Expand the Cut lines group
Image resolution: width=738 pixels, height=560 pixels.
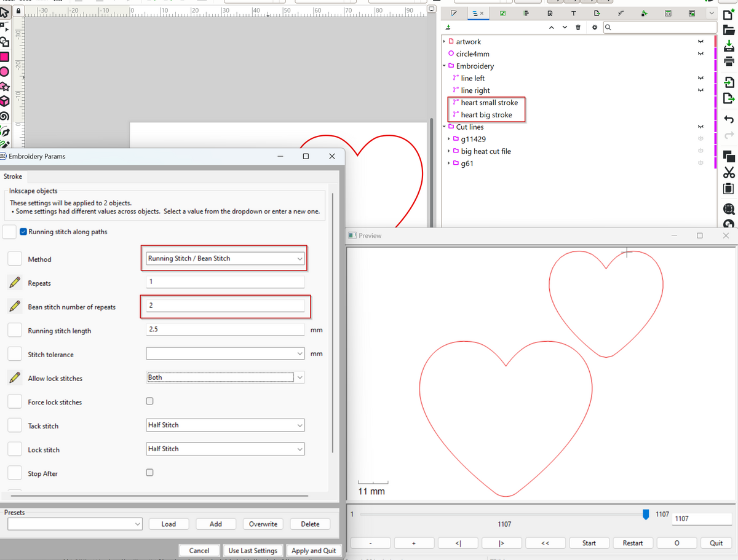click(445, 127)
